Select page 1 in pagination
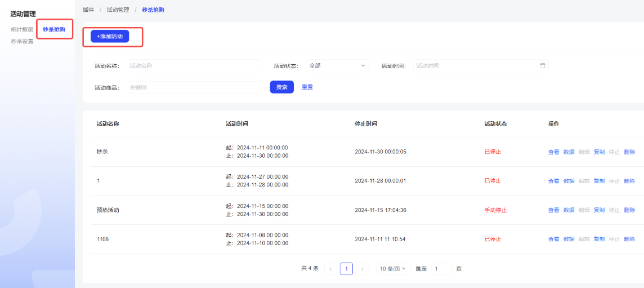The image size is (644, 288). point(346,269)
